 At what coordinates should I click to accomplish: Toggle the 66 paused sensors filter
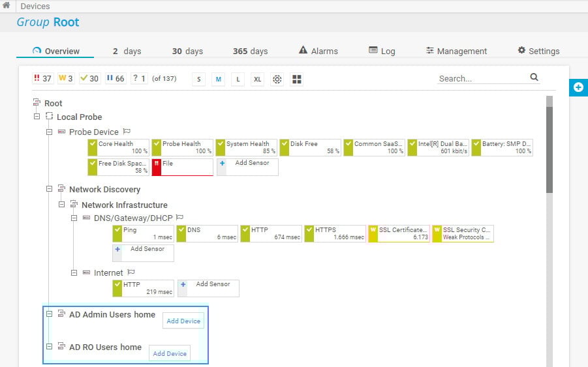tap(115, 79)
